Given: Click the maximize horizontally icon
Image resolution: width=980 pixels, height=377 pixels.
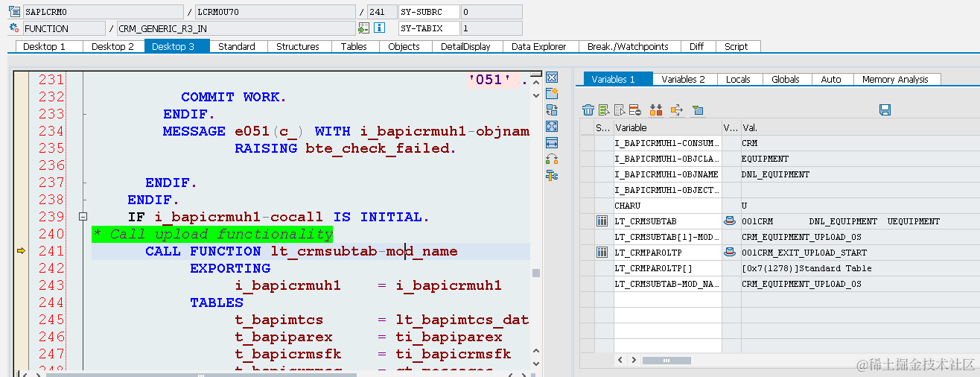Looking at the screenshot, I should pos(552,143).
